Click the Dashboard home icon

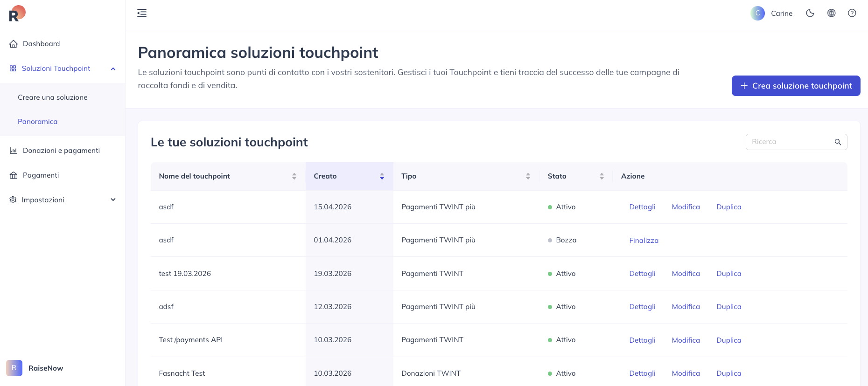14,44
